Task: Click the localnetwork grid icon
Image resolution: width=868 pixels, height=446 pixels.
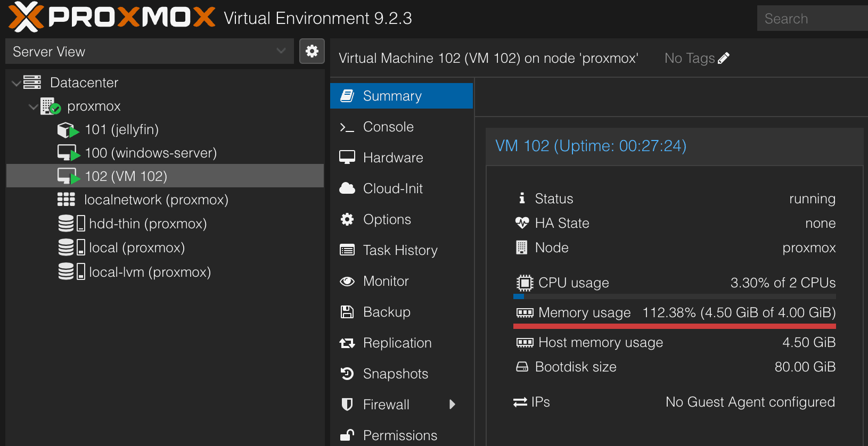Action: (x=66, y=200)
